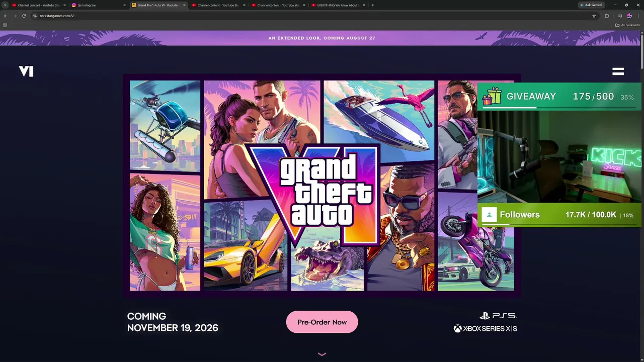
Task: Close the Grand Theft Auto VI tab
Action: 184,5
